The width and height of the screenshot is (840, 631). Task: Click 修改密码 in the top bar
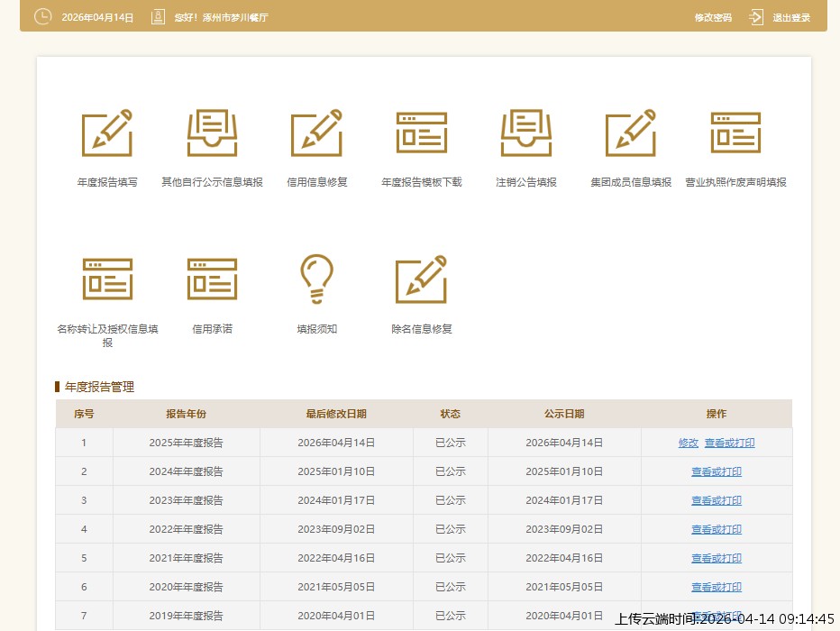713,18
